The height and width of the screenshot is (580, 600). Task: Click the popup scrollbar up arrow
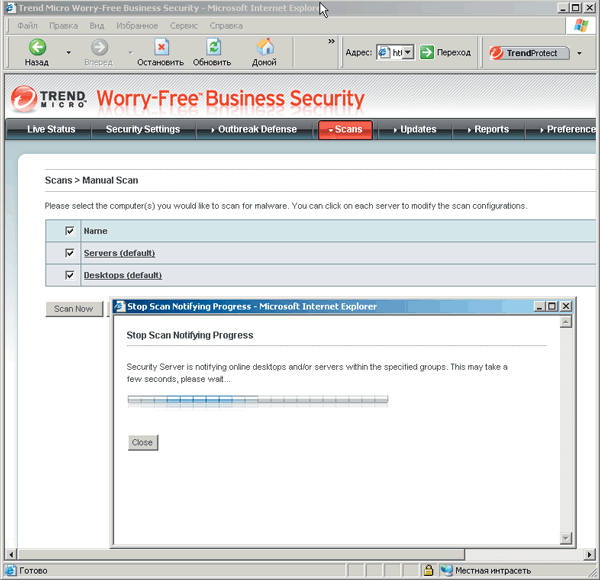pos(566,322)
